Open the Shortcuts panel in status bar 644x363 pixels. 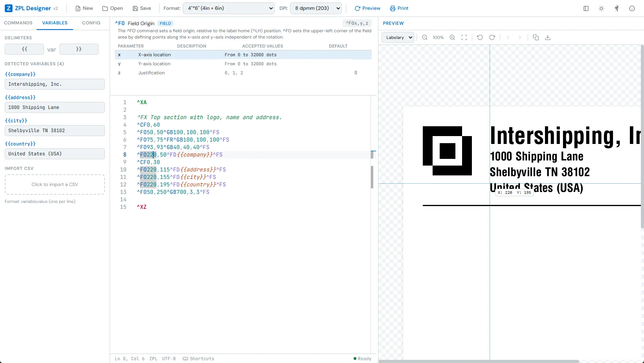pos(198,359)
